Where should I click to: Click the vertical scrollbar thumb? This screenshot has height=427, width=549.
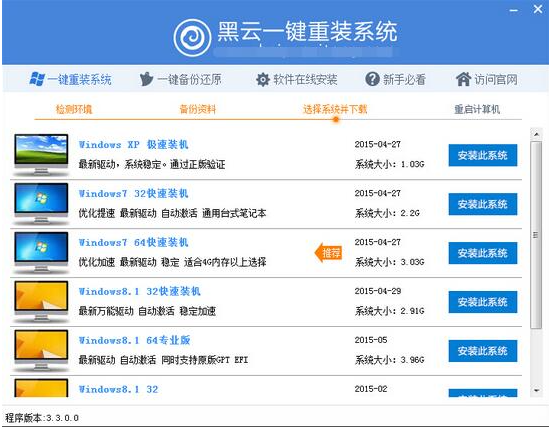pos(536,235)
